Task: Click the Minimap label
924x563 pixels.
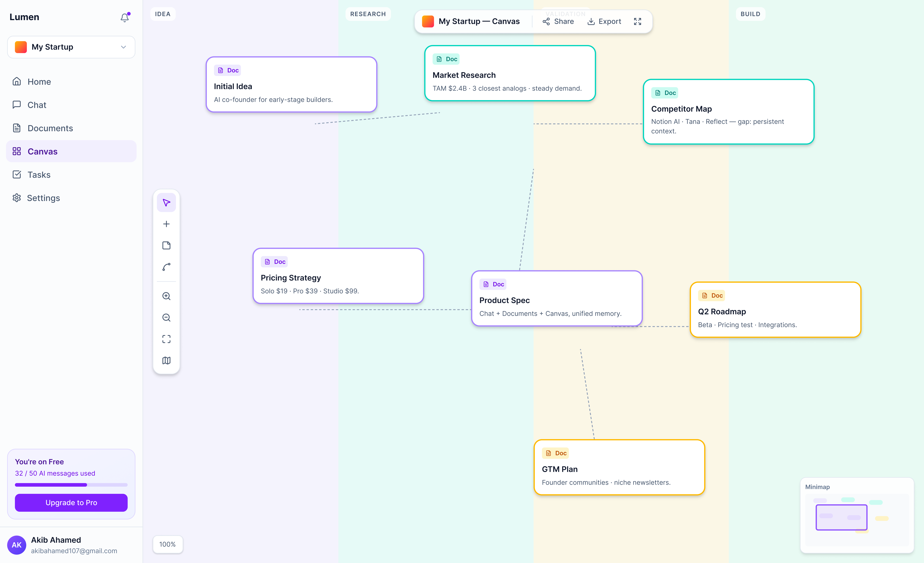Action: click(818, 487)
